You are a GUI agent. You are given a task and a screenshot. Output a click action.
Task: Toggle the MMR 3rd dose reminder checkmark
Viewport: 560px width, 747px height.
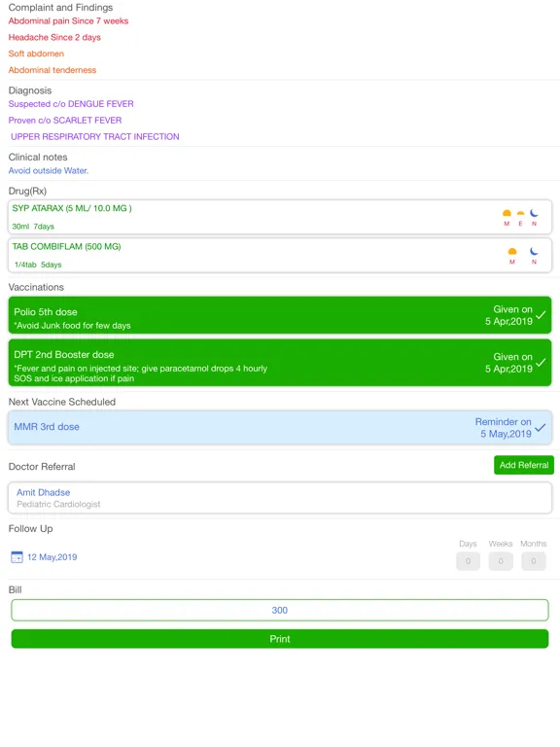coord(540,427)
